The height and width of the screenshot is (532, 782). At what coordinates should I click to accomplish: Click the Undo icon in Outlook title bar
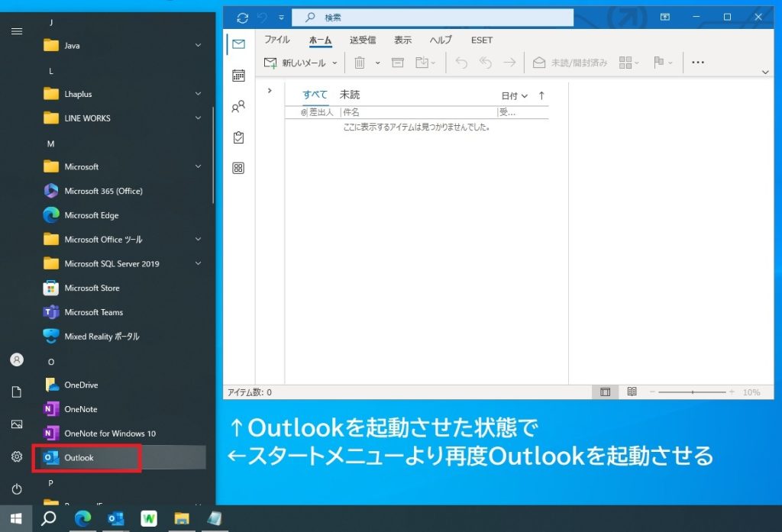click(262, 18)
